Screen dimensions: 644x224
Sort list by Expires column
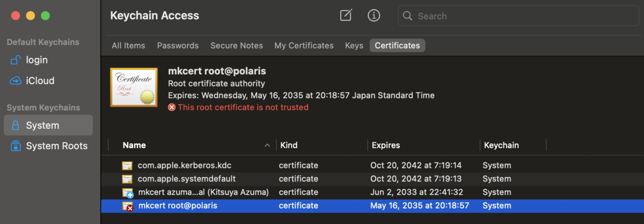385,145
